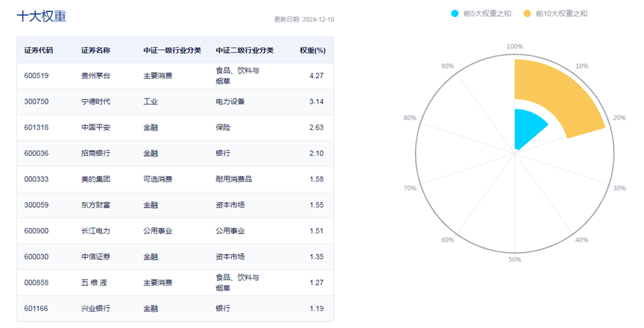This screenshot has height=328, width=644.
Task: Click the 可选消费 industry cell
Action: (x=158, y=179)
